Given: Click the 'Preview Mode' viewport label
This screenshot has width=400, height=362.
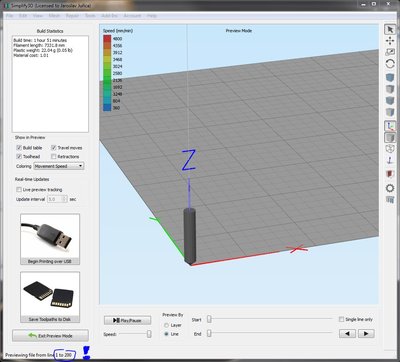Looking at the screenshot, I should [x=239, y=31].
